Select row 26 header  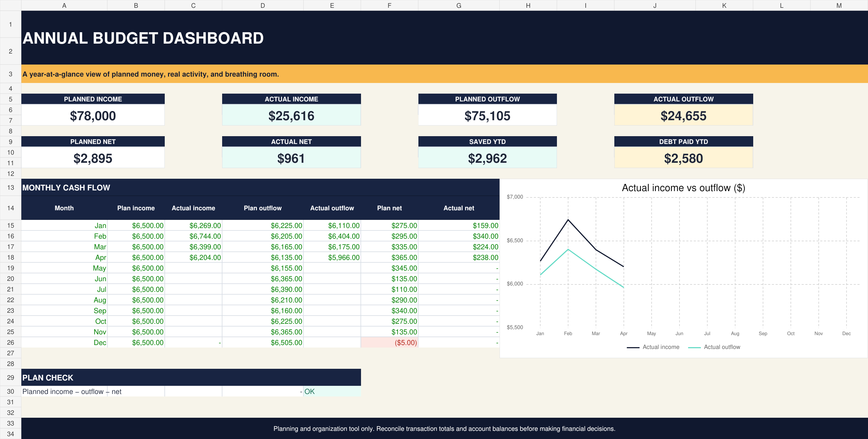click(11, 342)
